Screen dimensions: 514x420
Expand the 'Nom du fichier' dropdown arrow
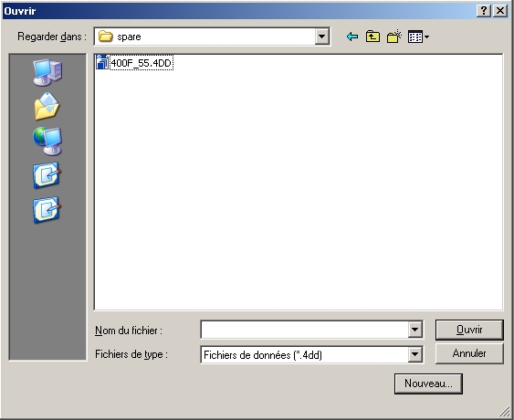coord(415,330)
